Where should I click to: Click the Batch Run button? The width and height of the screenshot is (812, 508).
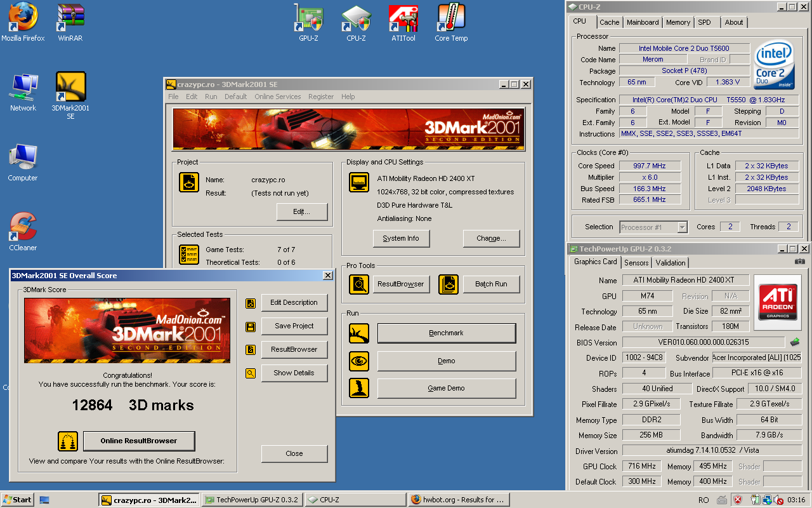tap(492, 284)
